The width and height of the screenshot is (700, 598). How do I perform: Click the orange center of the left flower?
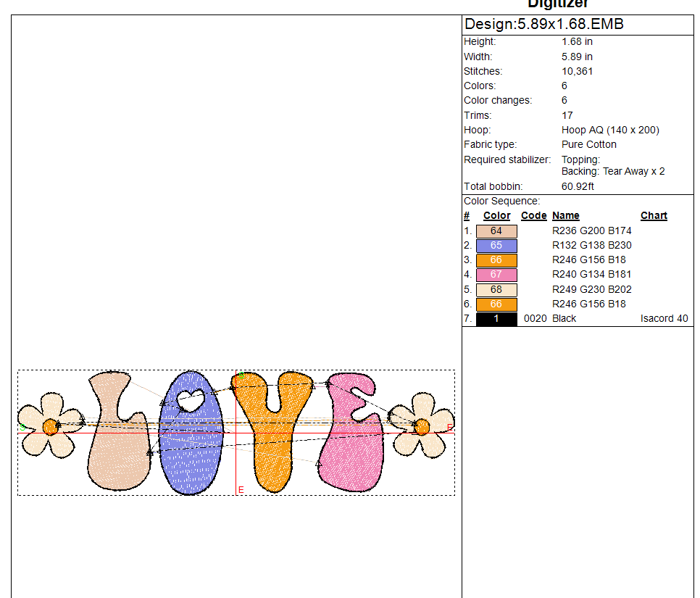click(x=50, y=426)
